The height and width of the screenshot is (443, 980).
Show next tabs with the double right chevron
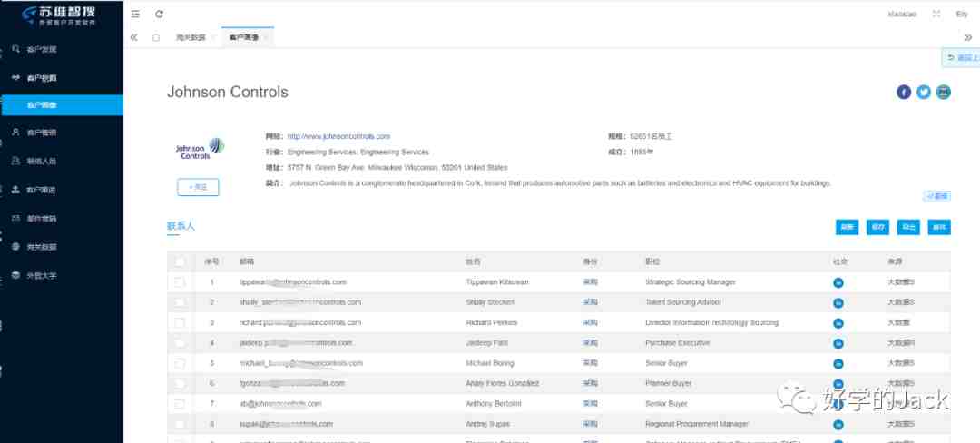tap(968, 37)
